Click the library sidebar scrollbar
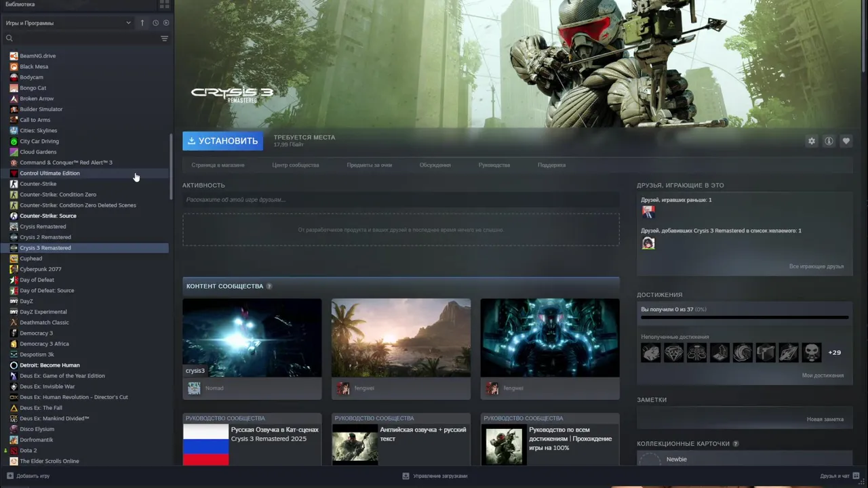The height and width of the screenshot is (488, 868). (x=171, y=166)
